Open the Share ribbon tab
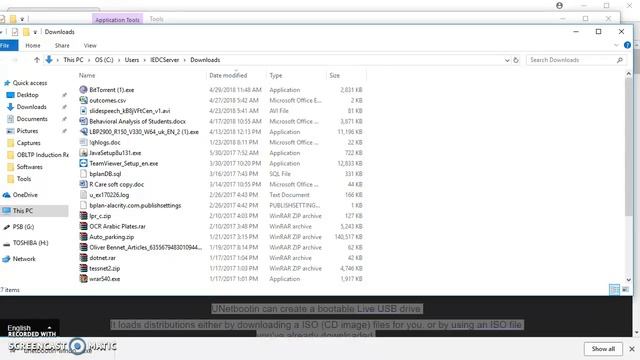The image size is (640, 360). [62, 45]
